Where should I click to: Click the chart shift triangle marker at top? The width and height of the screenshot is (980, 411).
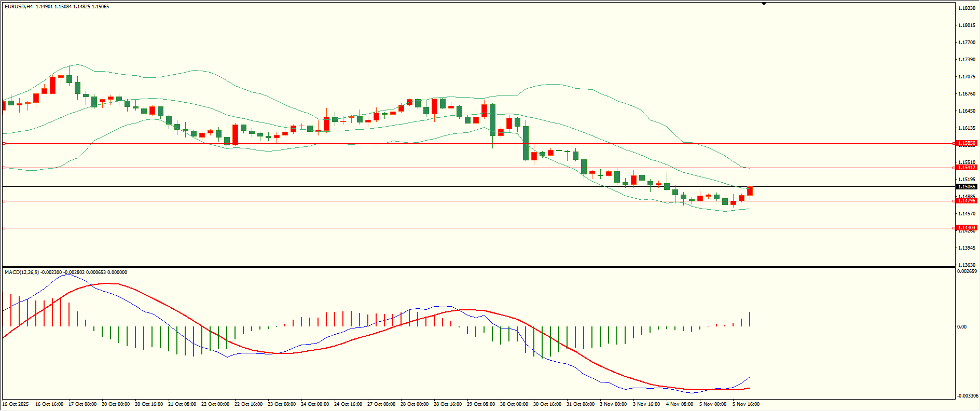(764, 4)
